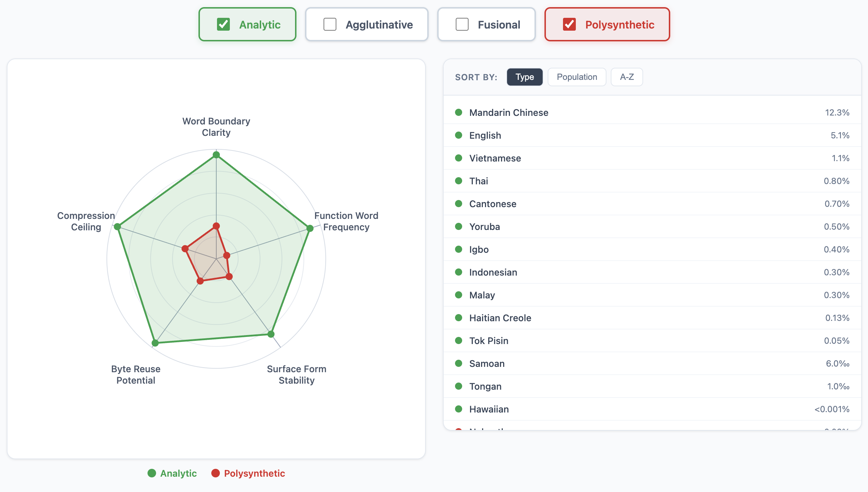Click the Samoan list entry
The width and height of the screenshot is (868, 492).
coord(487,363)
